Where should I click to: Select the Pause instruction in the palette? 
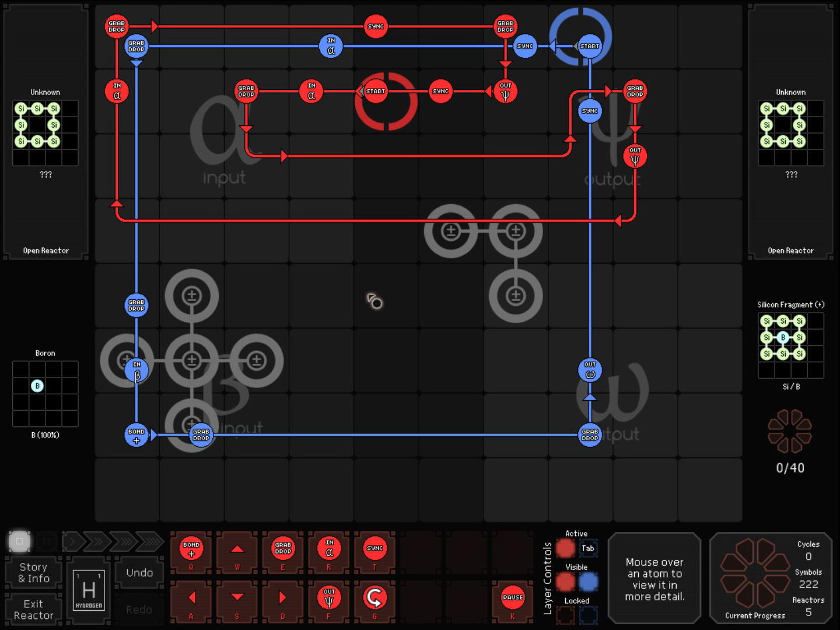(x=512, y=598)
